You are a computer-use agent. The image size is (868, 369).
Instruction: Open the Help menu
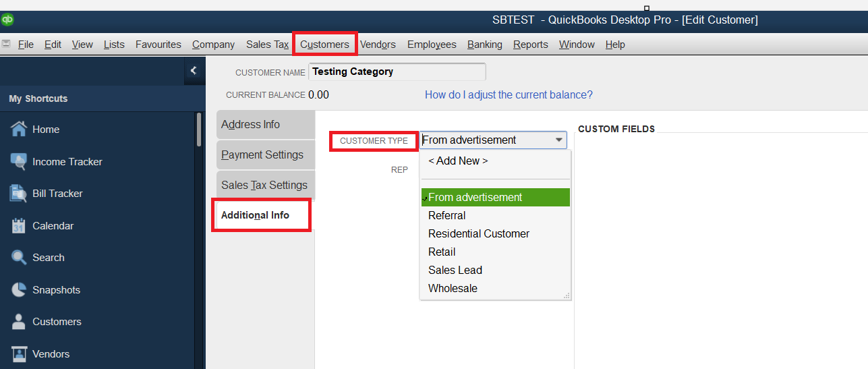click(x=615, y=45)
